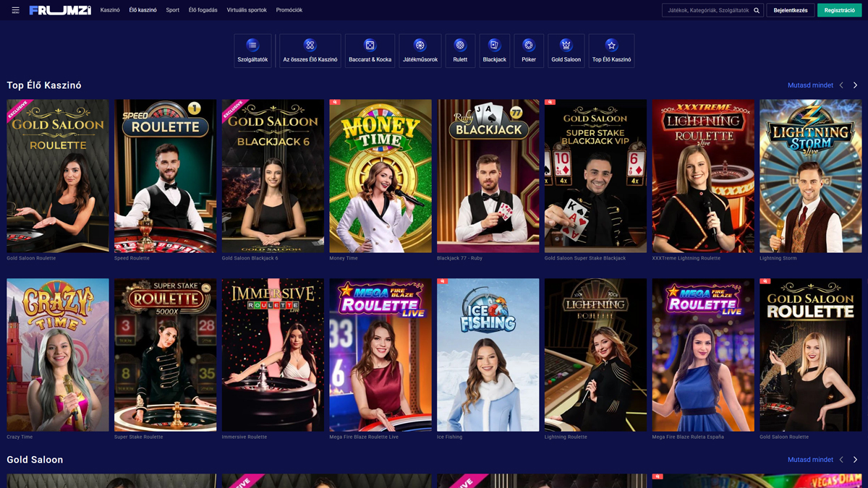
Task: Click previous arrow in Top Élő Kaszinó
Action: pyautogui.click(x=841, y=85)
